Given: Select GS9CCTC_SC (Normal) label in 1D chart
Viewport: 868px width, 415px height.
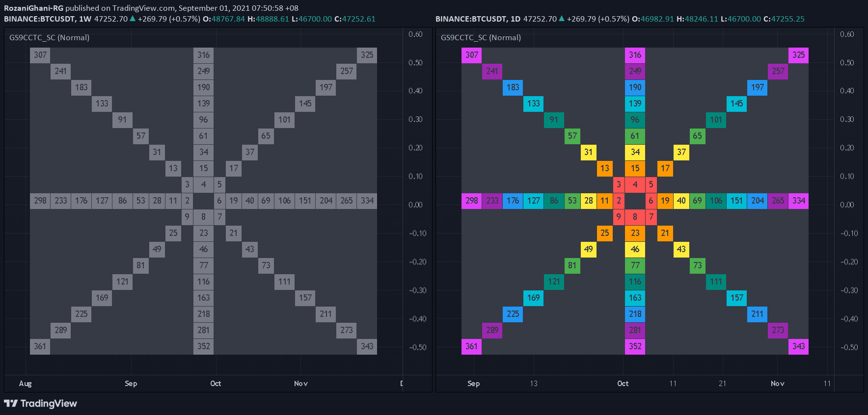Looking at the screenshot, I should pos(481,37).
